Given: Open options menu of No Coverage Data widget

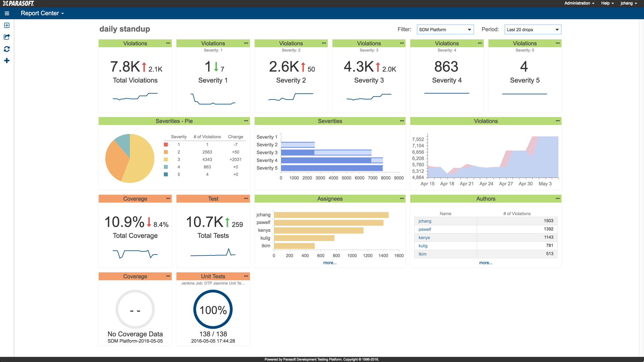Looking at the screenshot, I should tap(168, 276).
